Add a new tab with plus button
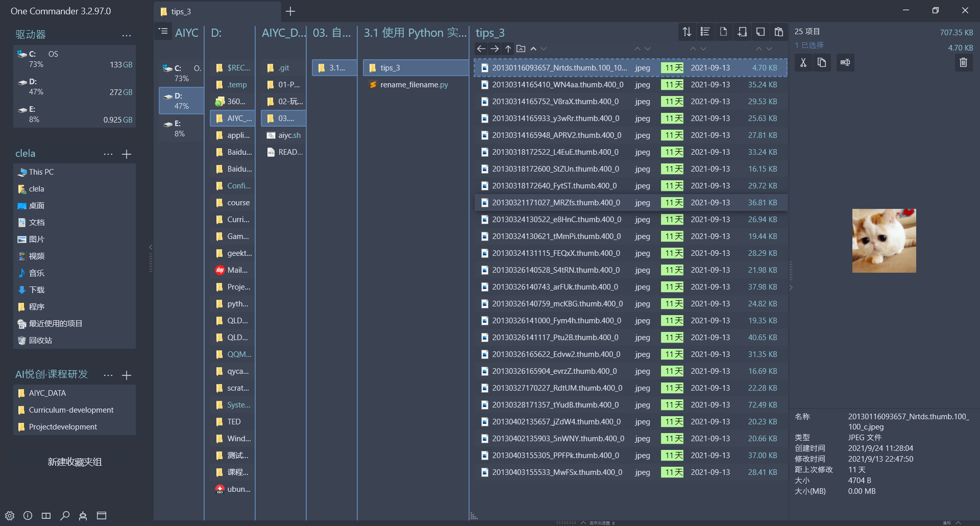The height and width of the screenshot is (526, 980). (290, 11)
